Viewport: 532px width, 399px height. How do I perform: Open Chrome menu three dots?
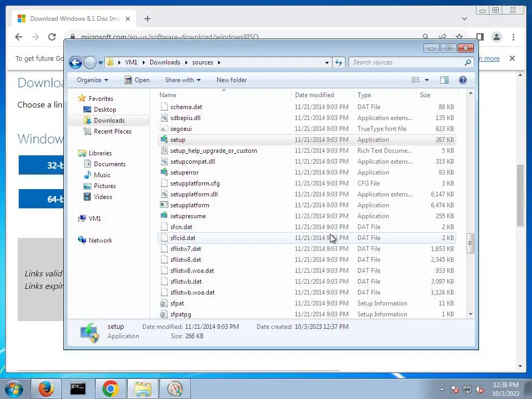(513, 37)
